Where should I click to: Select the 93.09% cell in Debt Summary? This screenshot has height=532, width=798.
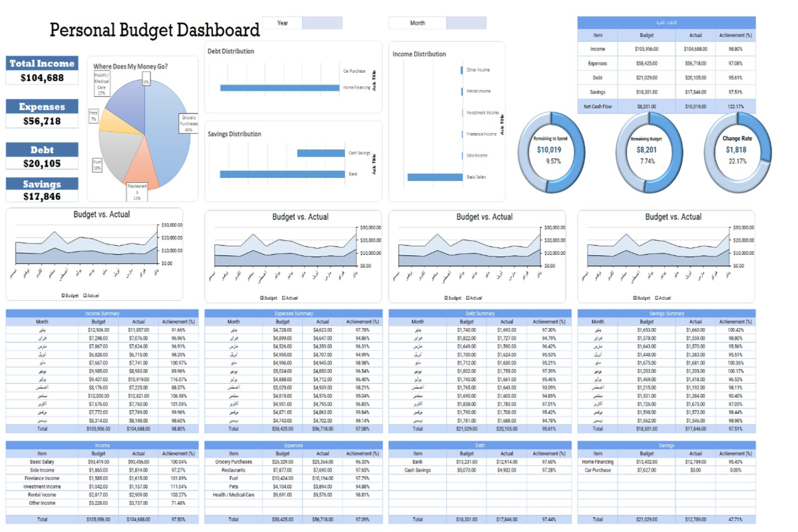click(549, 388)
